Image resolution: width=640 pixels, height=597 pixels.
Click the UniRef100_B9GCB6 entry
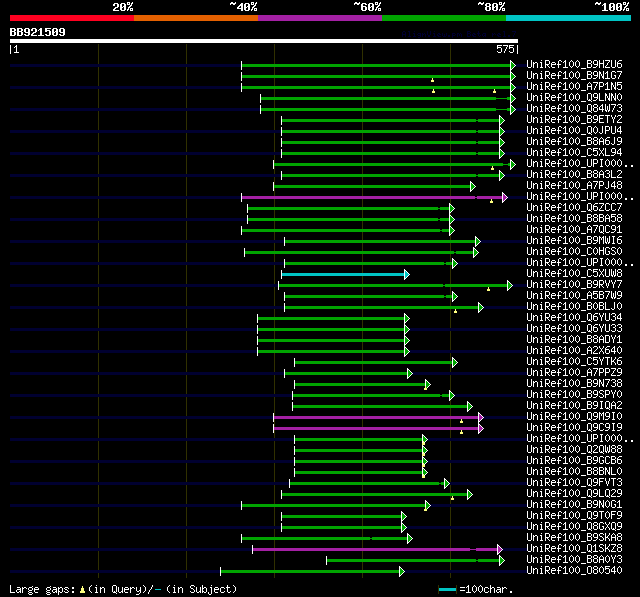[574, 461]
